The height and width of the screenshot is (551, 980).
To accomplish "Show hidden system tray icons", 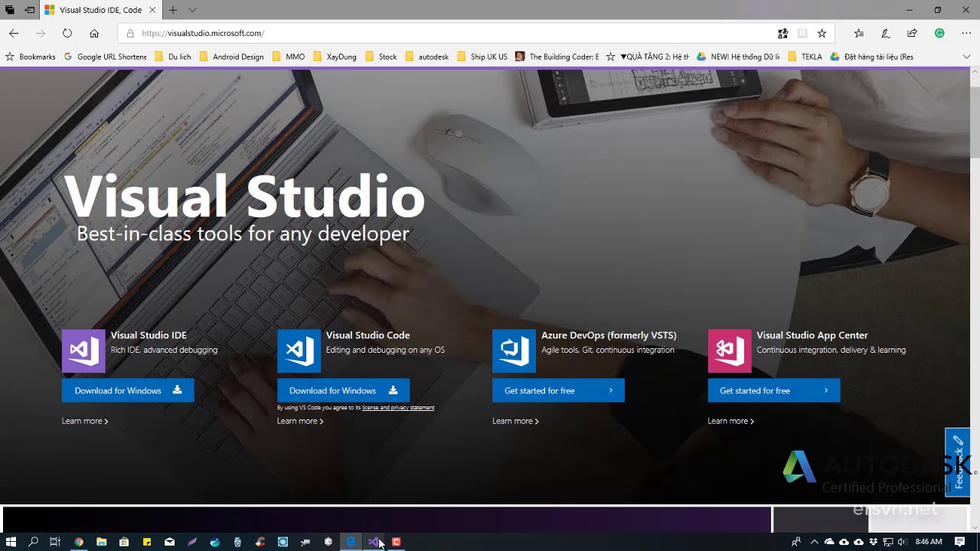I will point(814,542).
